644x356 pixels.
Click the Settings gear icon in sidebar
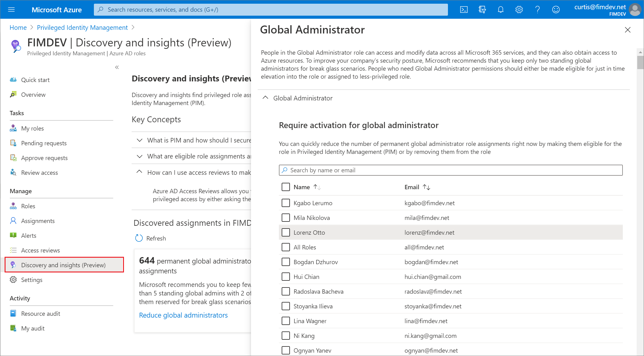[13, 279]
